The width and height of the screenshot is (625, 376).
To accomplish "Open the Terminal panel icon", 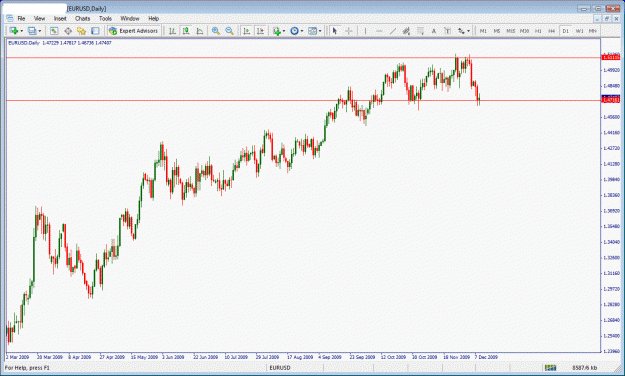I will coord(95,31).
